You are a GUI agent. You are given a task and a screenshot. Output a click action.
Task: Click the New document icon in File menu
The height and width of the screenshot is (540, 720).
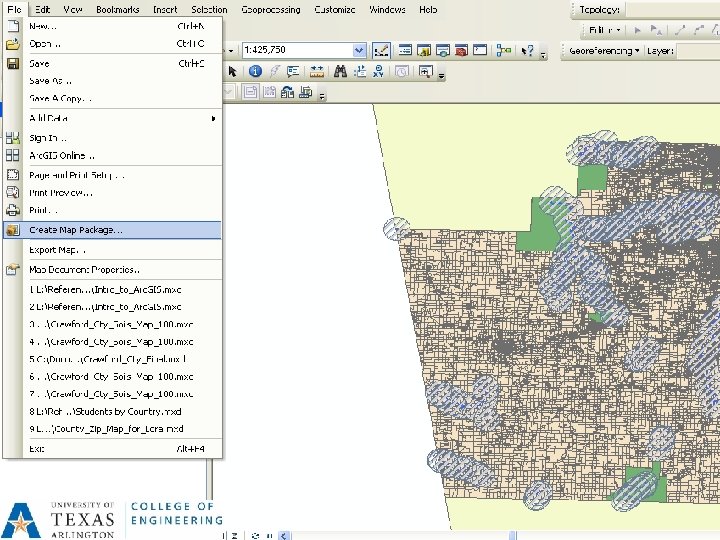pos(13,26)
